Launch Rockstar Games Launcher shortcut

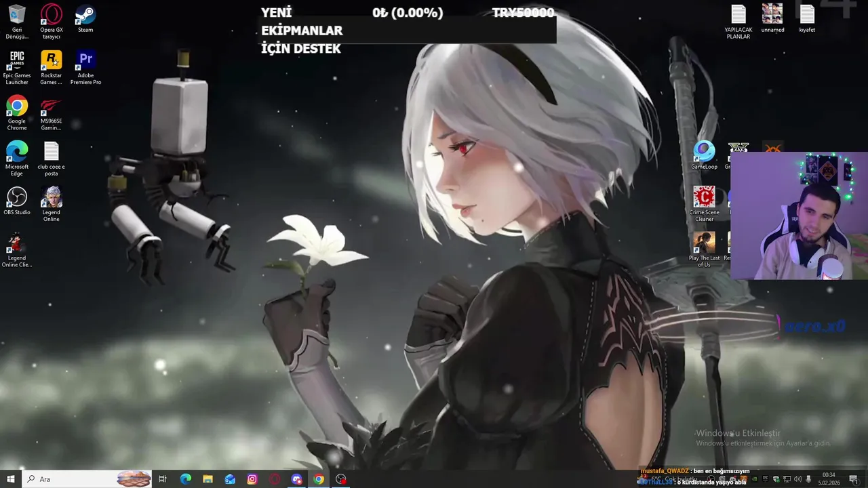tap(52, 67)
